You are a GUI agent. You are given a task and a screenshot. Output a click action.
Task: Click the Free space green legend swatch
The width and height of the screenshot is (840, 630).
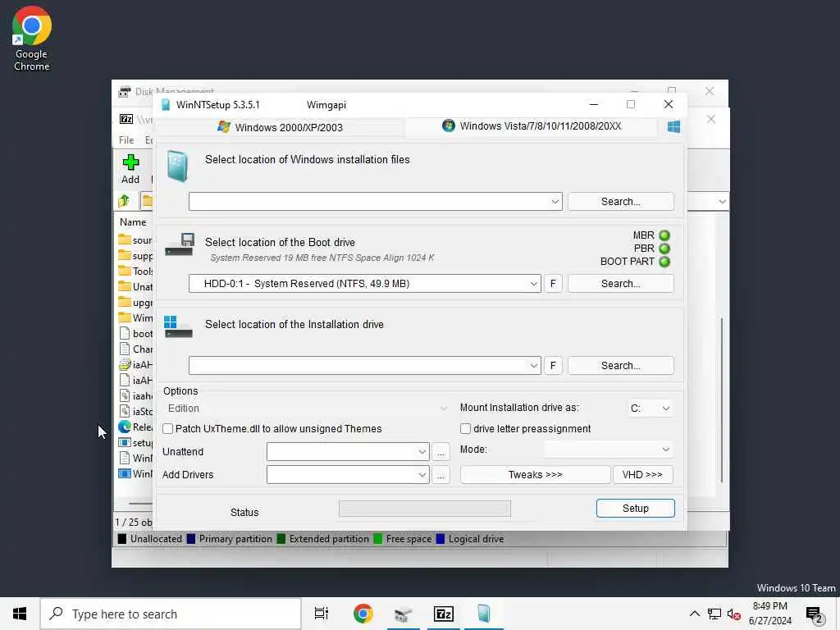377,539
